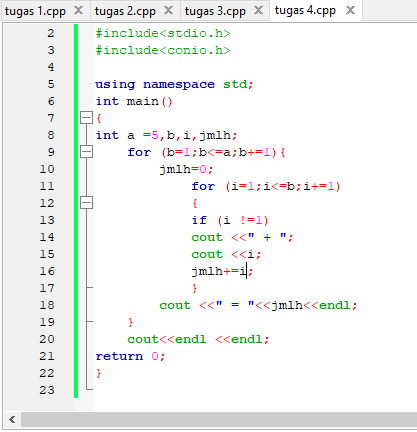Close the tugas 4.cpp tab
The width and height of the screenshot is (417, 432).
[x=350, y=10]
